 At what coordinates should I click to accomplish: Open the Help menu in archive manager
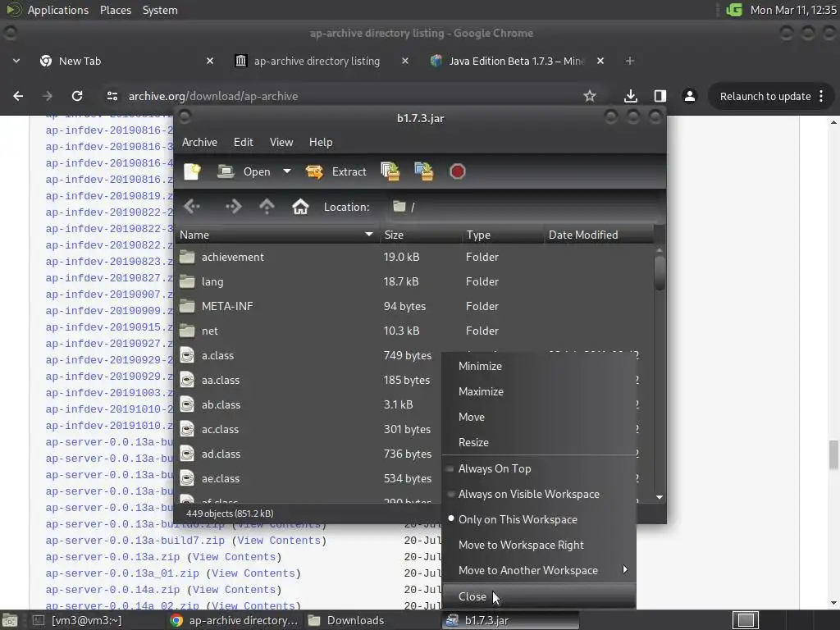point(321,142)
